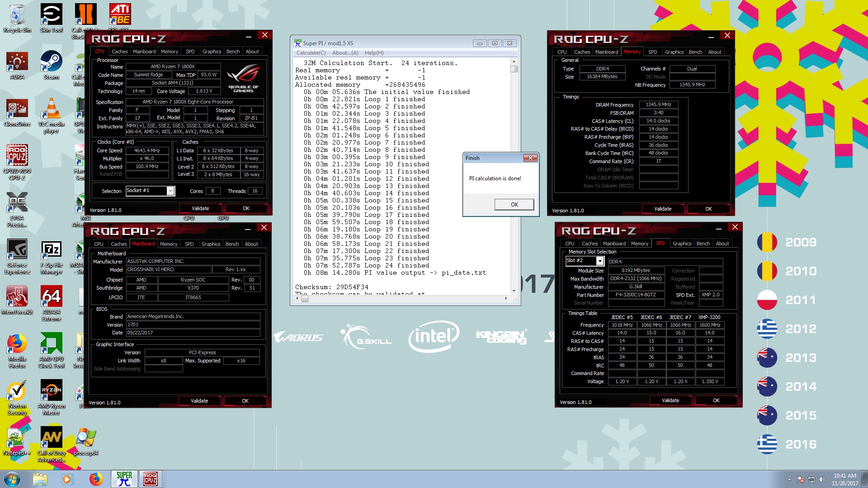Launch Call of Duty Advanced Warfare shortcut
This screenshot has height=488, width=868.
(52, 444)
